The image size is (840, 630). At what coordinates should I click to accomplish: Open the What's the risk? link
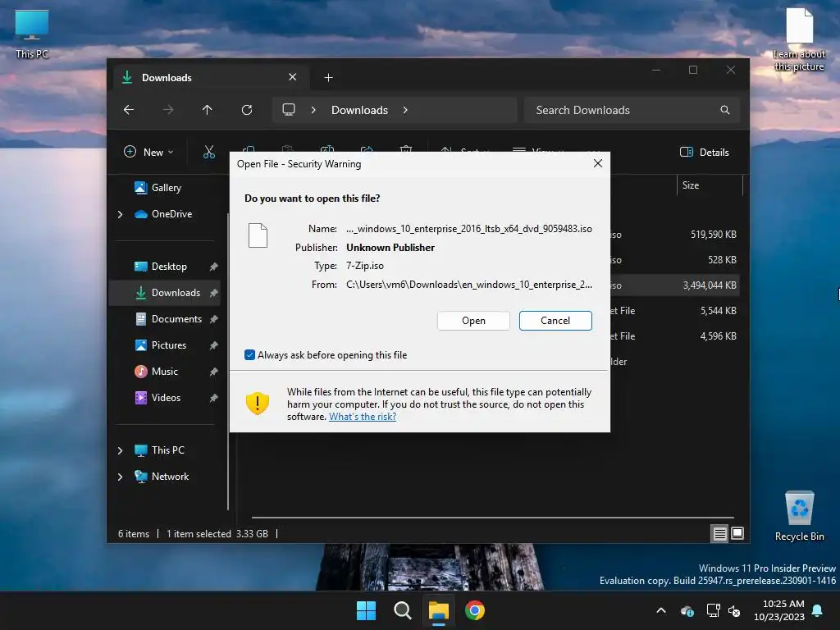(x=363, y=417)
